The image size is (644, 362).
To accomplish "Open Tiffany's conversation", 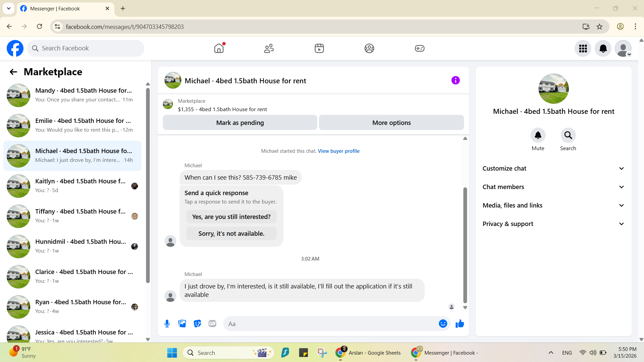I will 72,216.
